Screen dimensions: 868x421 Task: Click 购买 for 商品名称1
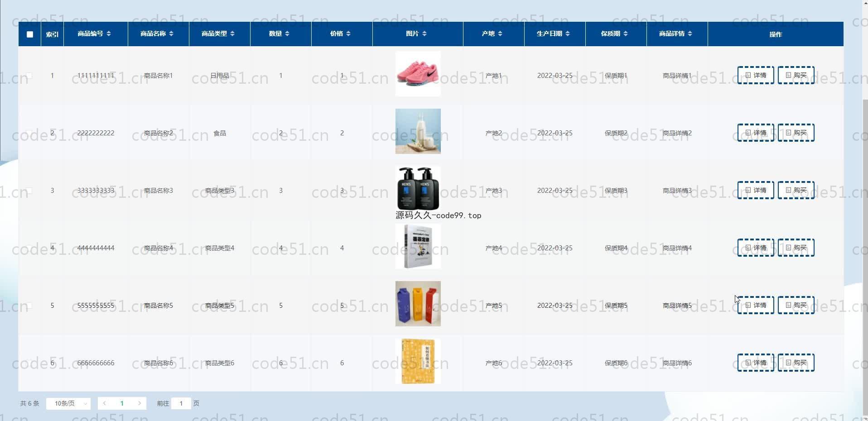click(796, 75)
